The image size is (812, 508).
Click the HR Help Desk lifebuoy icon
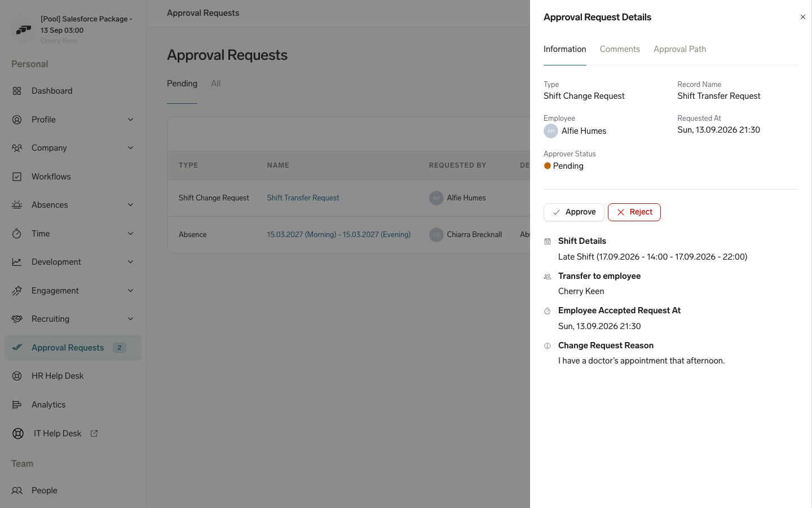click(x=17, y=376)
